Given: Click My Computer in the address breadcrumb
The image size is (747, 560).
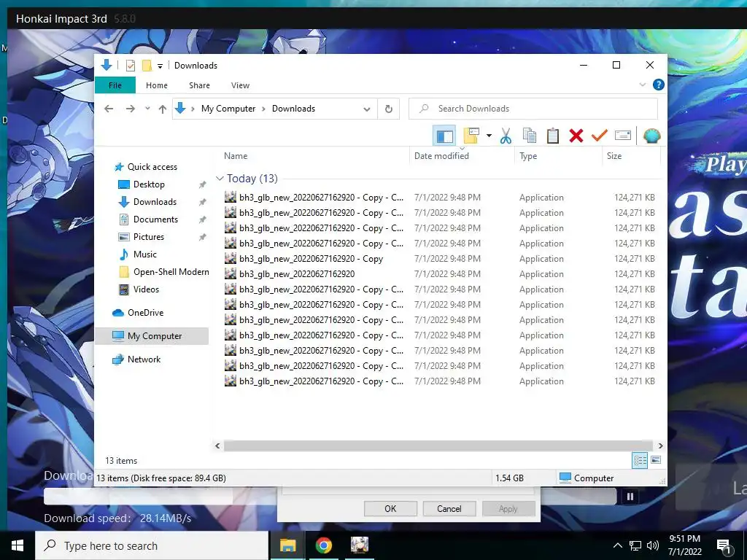Looking at the screenshot, I should click(228, 109).
